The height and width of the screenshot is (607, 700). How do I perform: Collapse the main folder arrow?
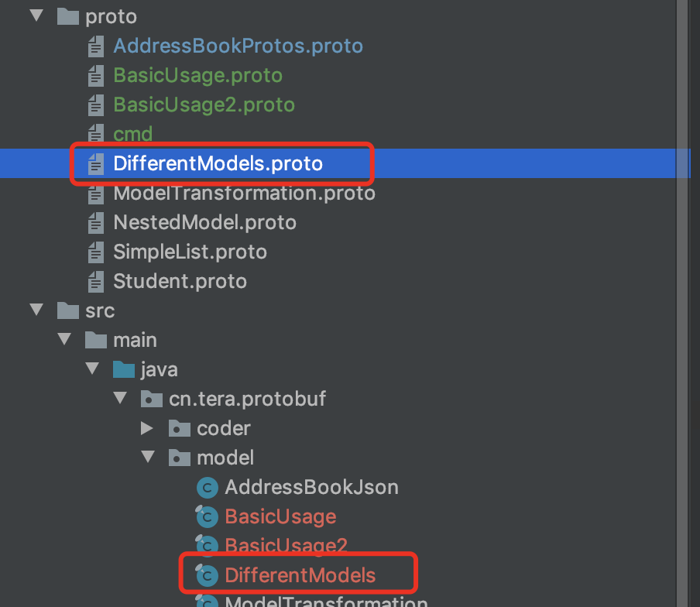coord(65,339)
